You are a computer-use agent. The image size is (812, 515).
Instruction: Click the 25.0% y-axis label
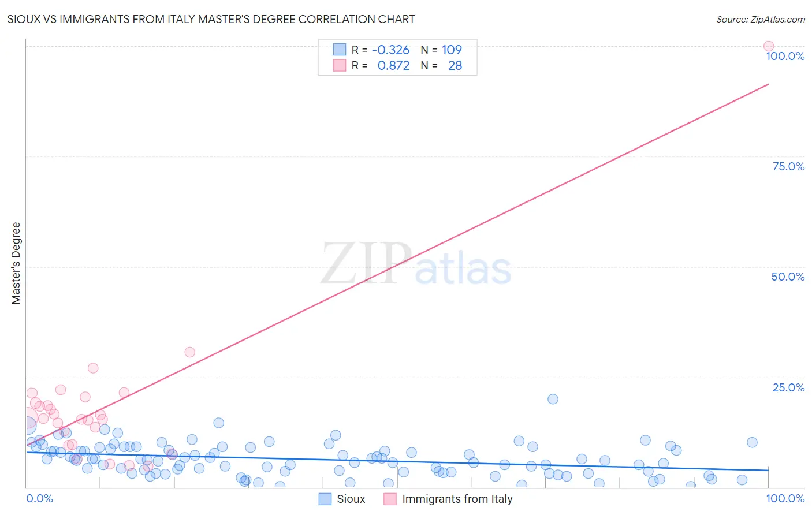point(788,387)
